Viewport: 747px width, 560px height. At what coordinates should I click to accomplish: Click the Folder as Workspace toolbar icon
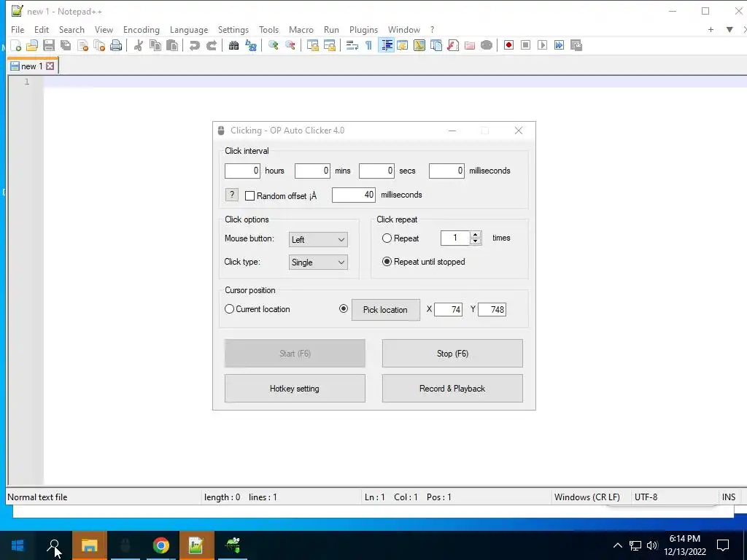(x=470, y=45)
